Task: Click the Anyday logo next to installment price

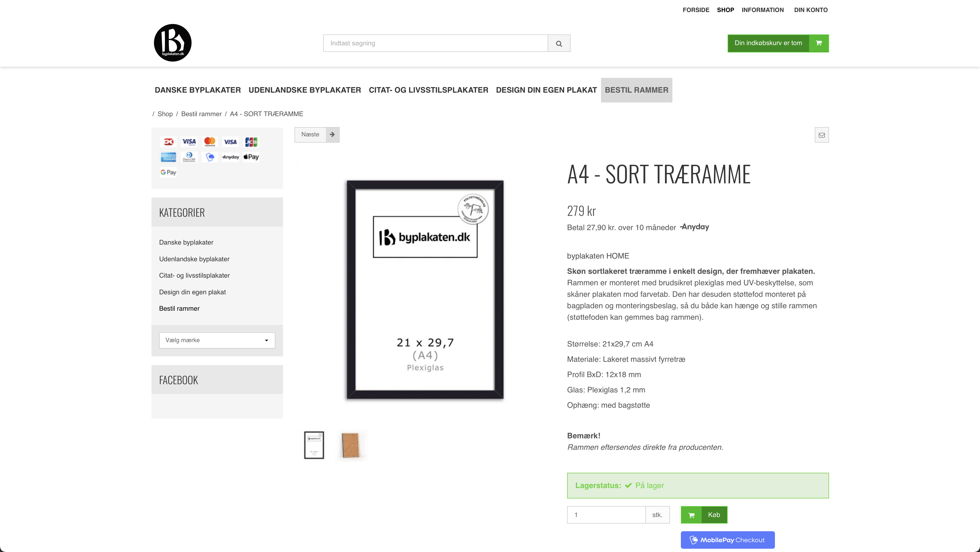Action: coord(695,227)
